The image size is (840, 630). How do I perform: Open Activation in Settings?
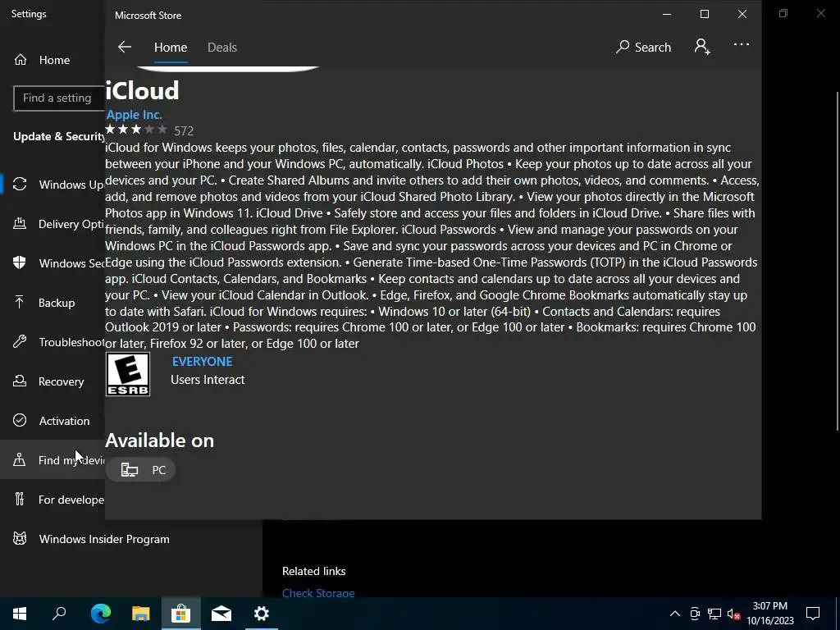pos(52,421)
